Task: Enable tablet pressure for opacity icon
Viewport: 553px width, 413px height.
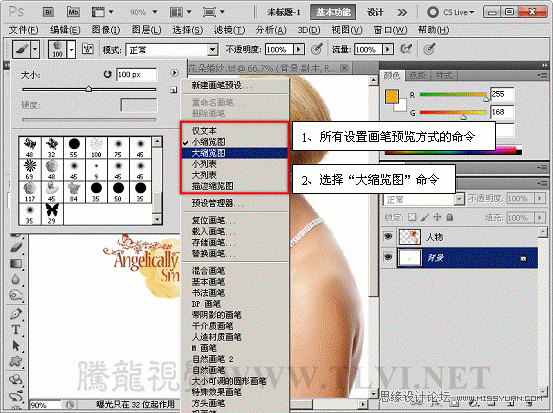Action: [x=317, y=49]
